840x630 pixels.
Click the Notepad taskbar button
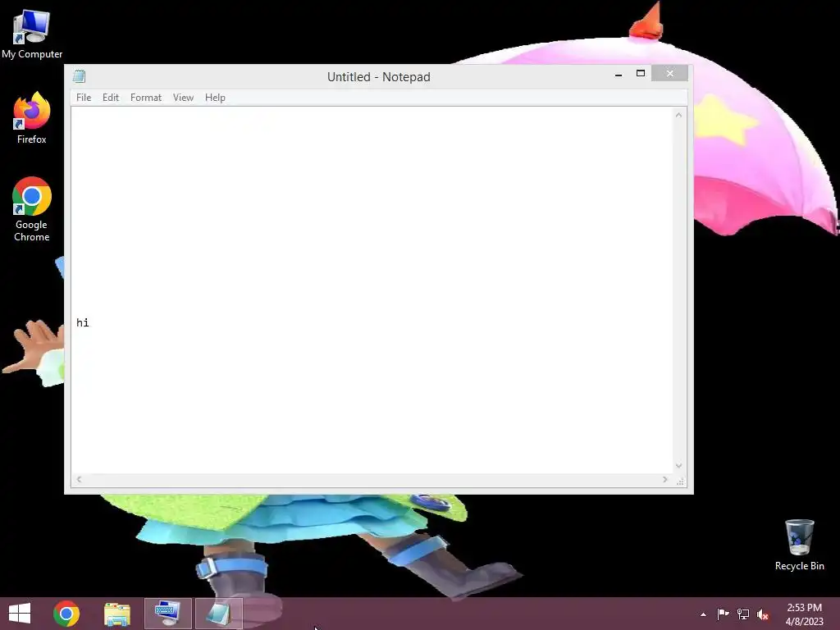point(218,614)
